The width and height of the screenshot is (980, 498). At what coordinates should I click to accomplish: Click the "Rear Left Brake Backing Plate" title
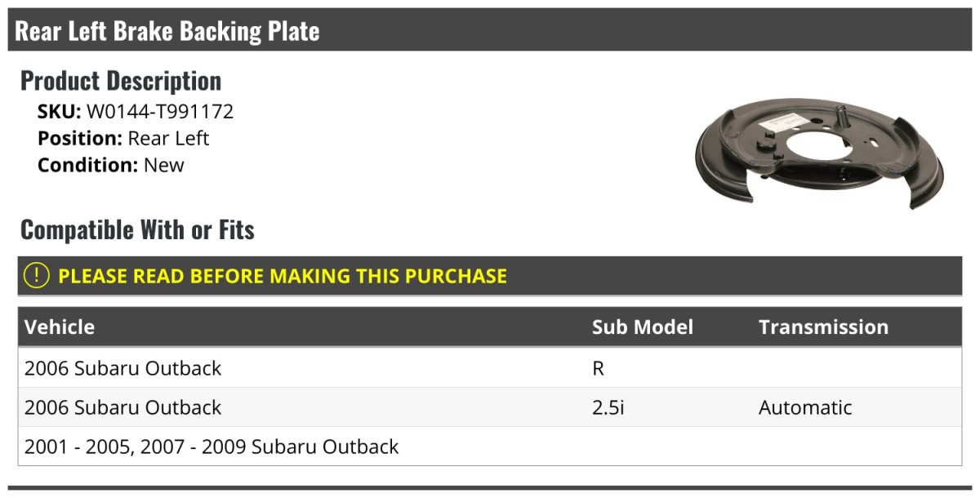pos(167,31)
